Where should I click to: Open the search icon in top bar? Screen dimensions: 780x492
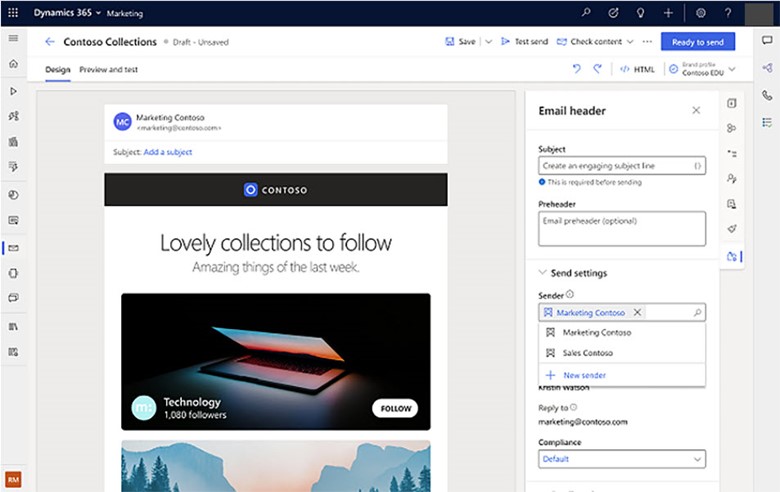tap(586, 13)
